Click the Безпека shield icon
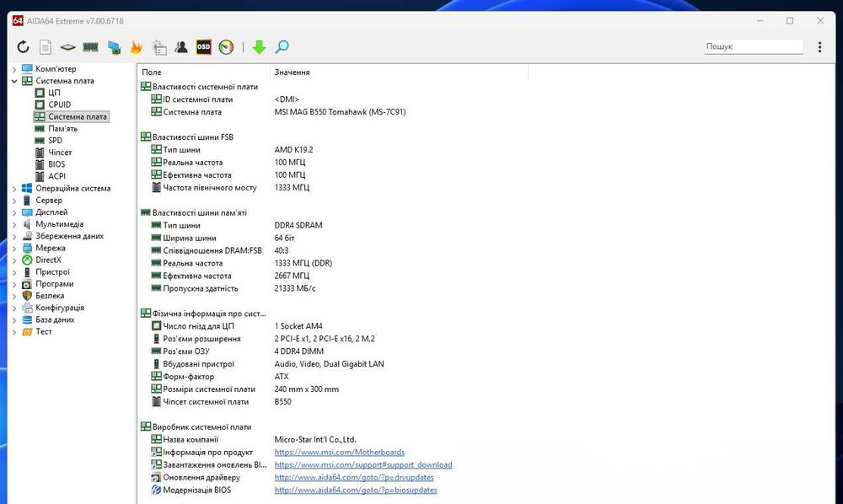Screen dimensions: 843x504 click(27, 296)
